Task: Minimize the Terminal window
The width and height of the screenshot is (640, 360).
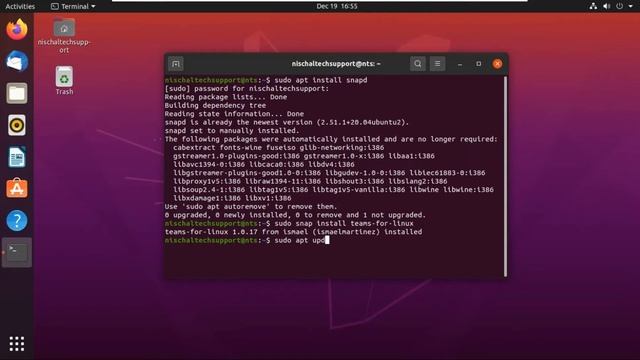Action: [x=460, y=64]
